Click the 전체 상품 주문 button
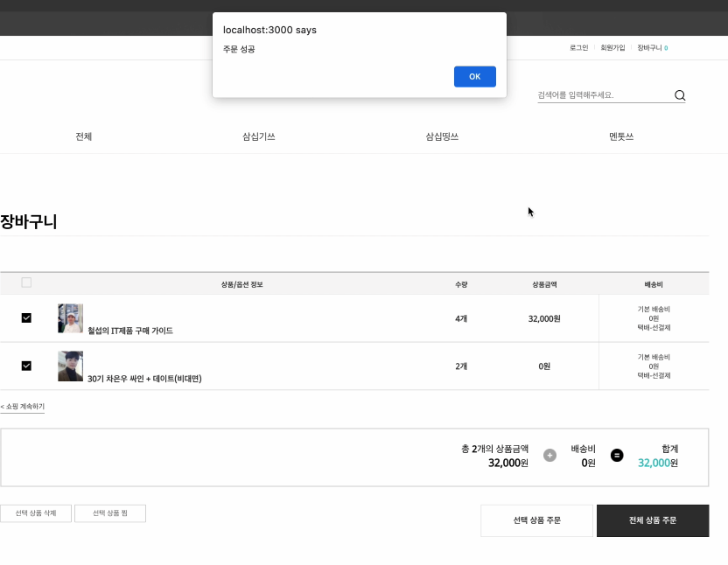 652,520
